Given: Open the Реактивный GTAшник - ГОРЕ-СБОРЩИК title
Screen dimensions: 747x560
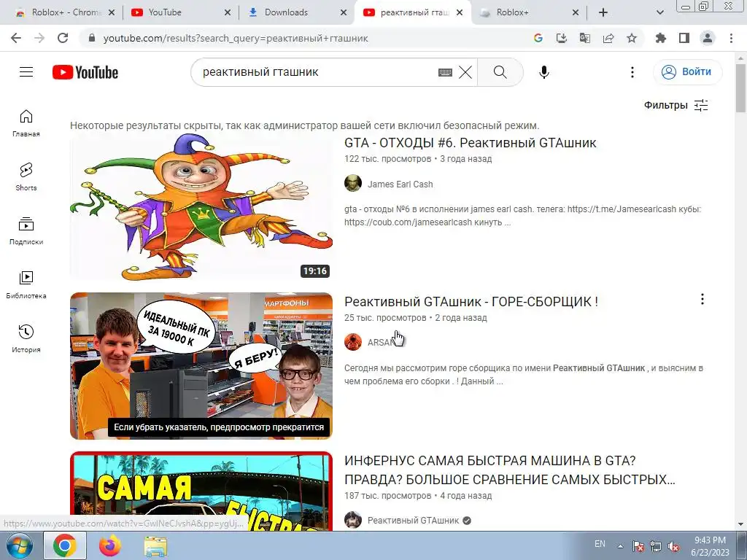Looking at the screenshot, I should point(471,302).
